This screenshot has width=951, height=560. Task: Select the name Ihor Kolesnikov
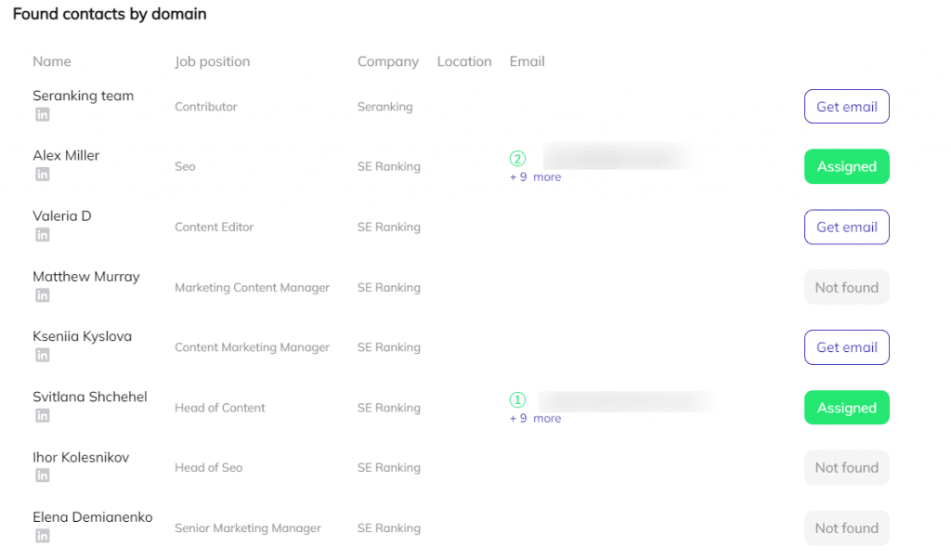point(81,458)
